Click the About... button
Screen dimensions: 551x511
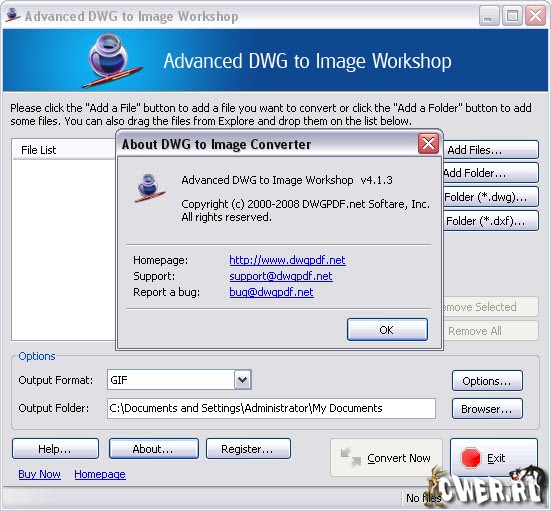(154, 449)
